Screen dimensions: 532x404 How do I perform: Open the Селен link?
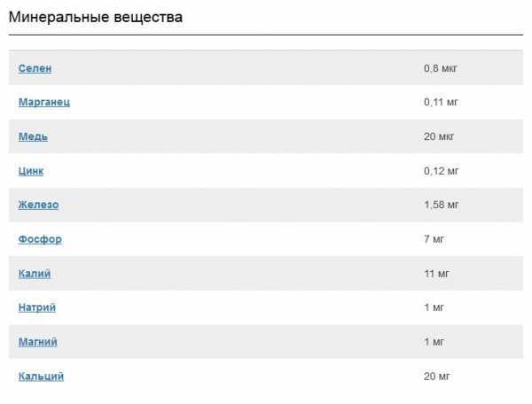pos(35,68)
